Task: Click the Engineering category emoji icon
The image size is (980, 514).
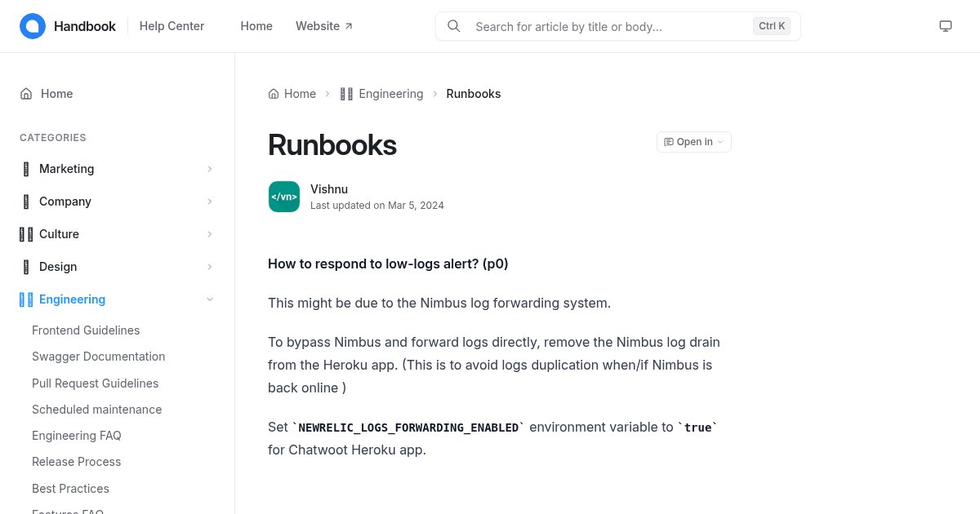Action: coord(26,299)
